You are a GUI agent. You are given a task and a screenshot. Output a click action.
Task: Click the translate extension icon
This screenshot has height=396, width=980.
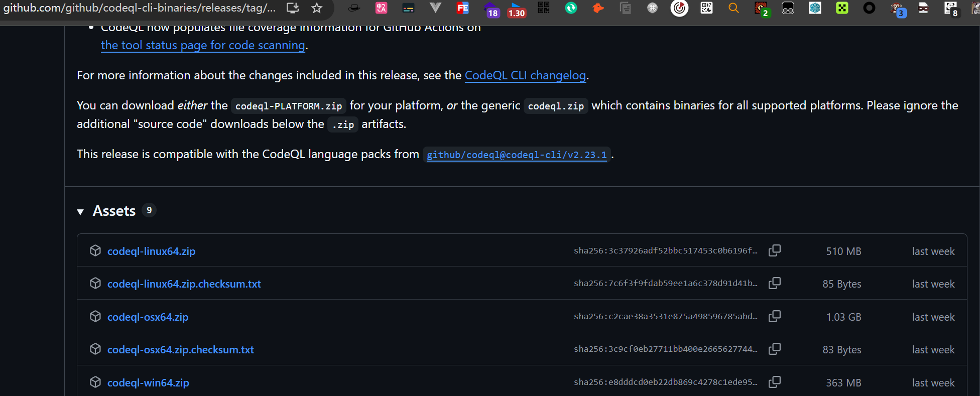tap(381, 8)
